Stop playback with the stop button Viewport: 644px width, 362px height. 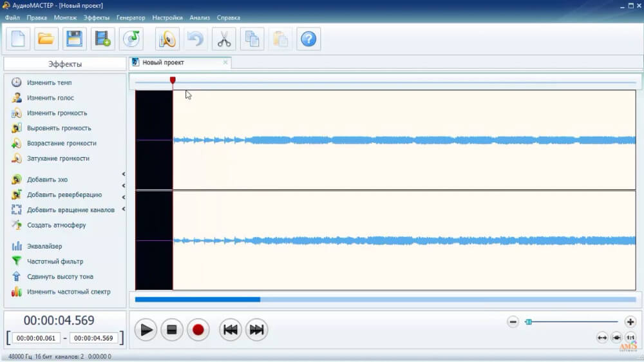(172, 330)
